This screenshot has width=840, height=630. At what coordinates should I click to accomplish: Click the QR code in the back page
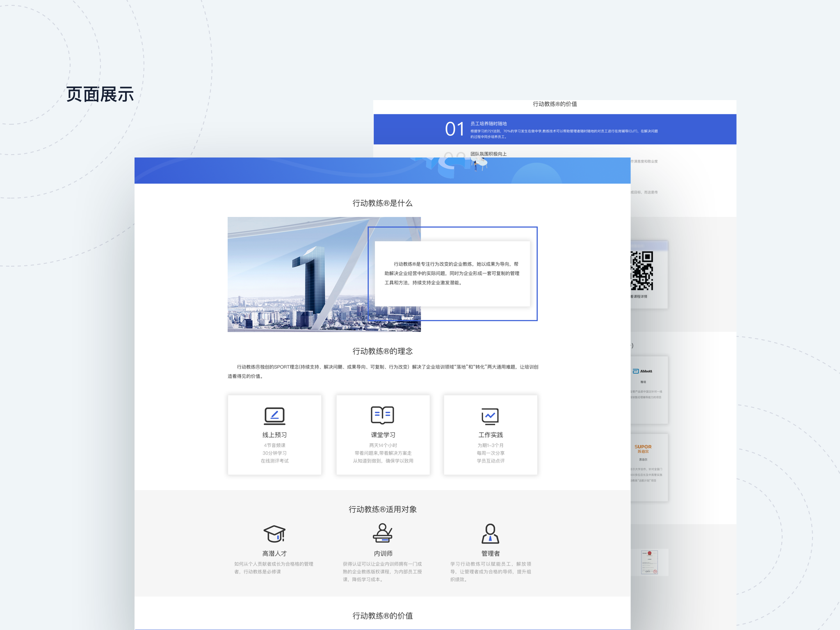coord(642,271)
